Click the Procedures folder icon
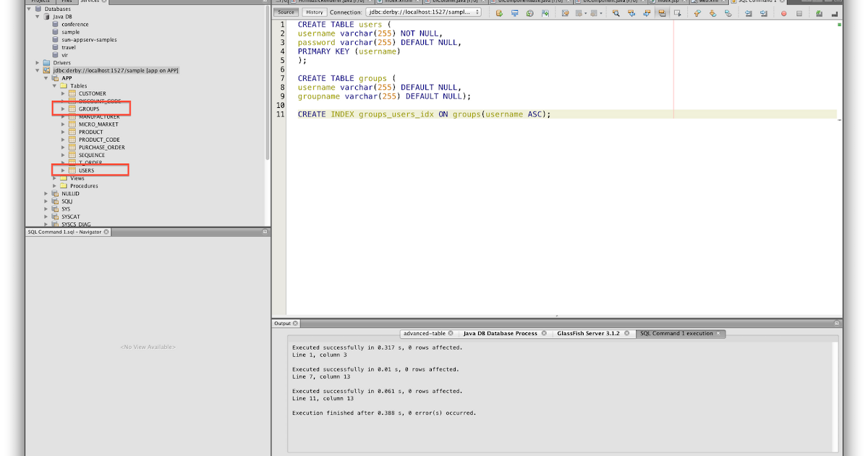This screenshot has height=456, width=868. pos(64,186)
